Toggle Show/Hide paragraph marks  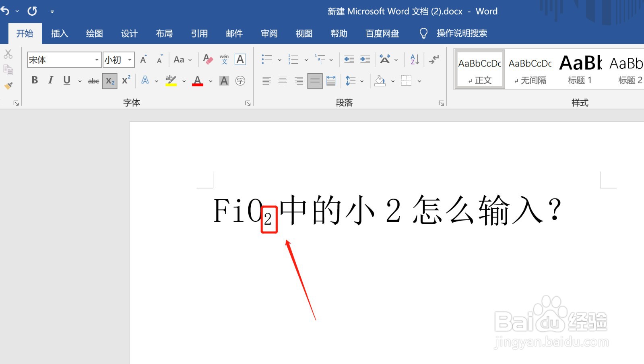[433, 60]
